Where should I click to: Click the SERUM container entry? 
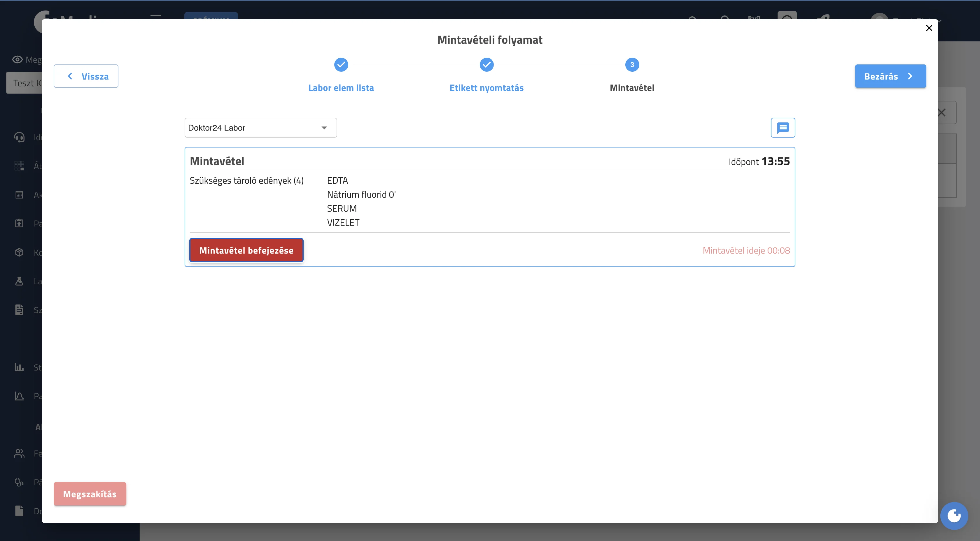pyautogui.click(x=342, y=208)
